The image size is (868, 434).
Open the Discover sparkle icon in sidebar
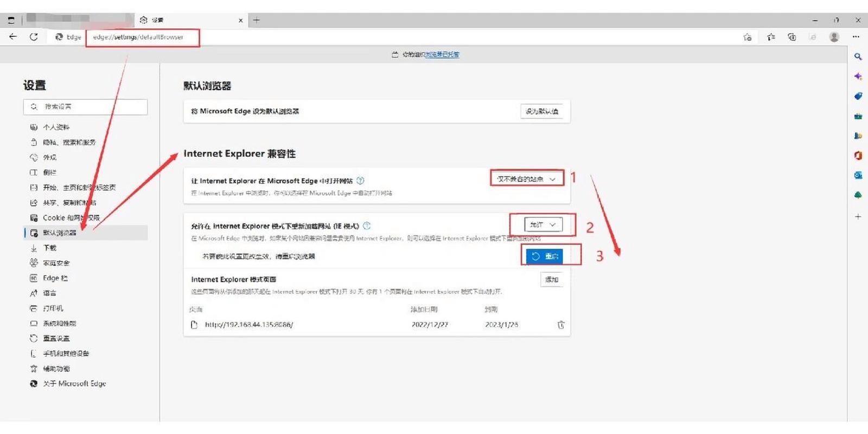858,76
